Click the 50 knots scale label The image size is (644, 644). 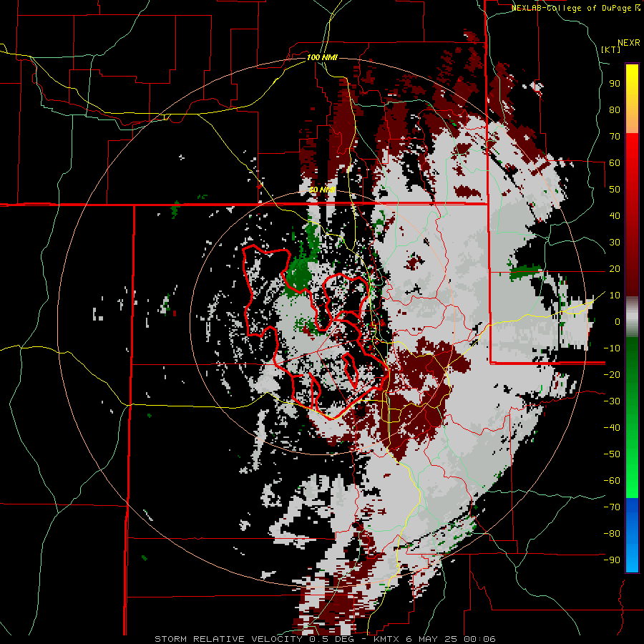[615, 190]
